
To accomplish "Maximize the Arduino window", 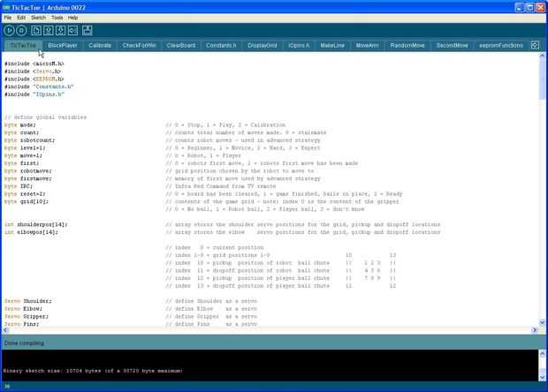I will 530,7.
